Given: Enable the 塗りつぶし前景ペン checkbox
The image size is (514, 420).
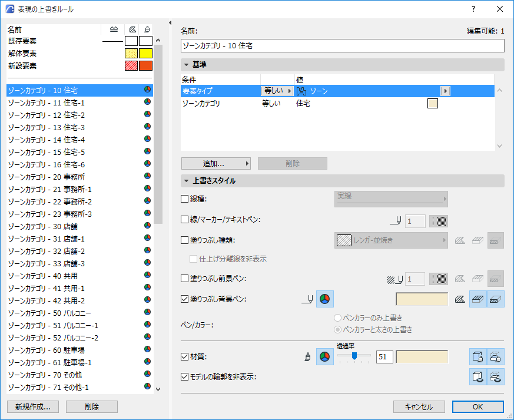Looking at the screenshot, I should coord(184,279).
